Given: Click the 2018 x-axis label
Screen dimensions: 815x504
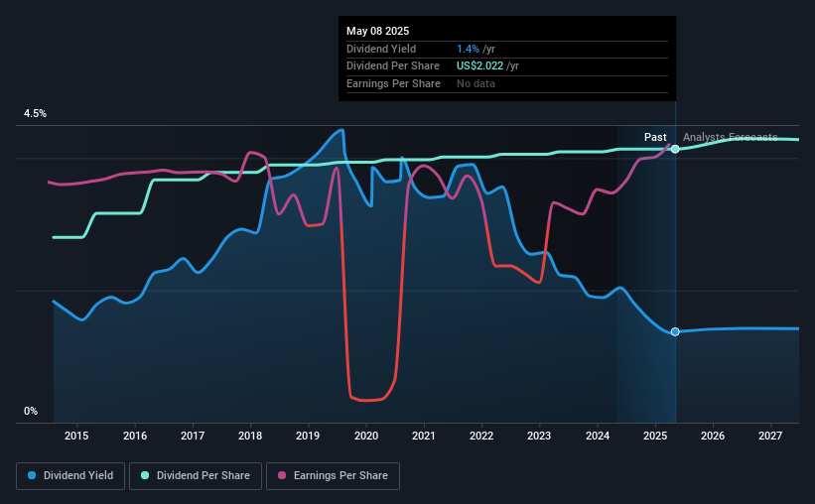Looking at the screenshot, I should pos(250,436).
